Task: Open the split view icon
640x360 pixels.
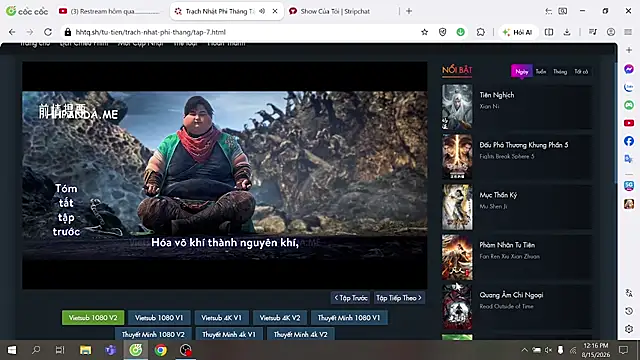Action: coord(549,32)
